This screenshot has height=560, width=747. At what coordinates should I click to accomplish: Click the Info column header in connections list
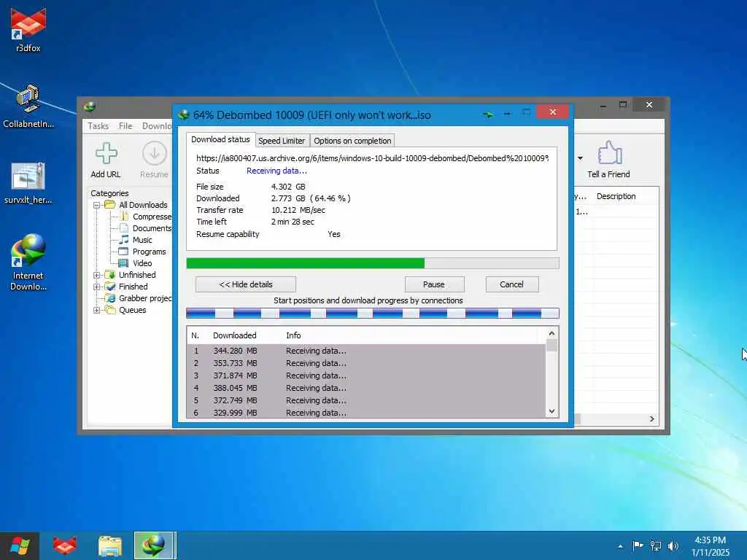click(293, 335)
